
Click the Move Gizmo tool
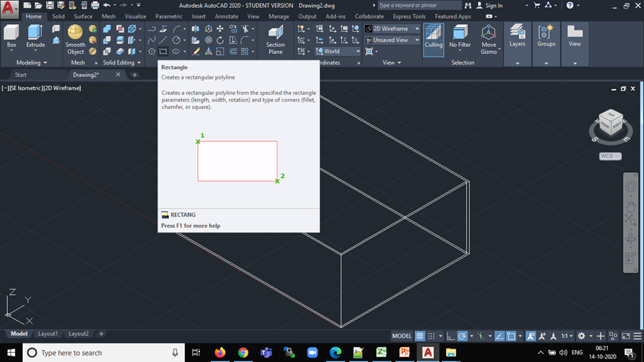tap(489, 40)
